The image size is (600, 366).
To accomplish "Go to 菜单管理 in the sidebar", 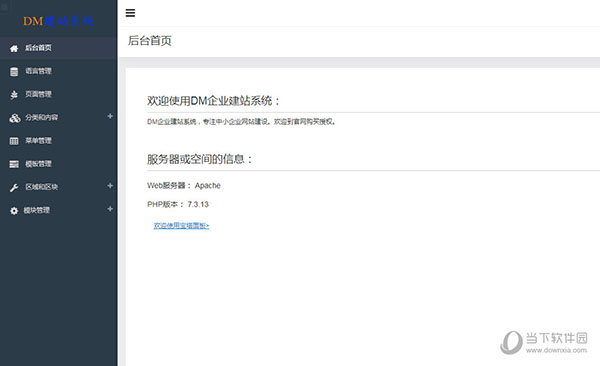I will pos(59,141).
